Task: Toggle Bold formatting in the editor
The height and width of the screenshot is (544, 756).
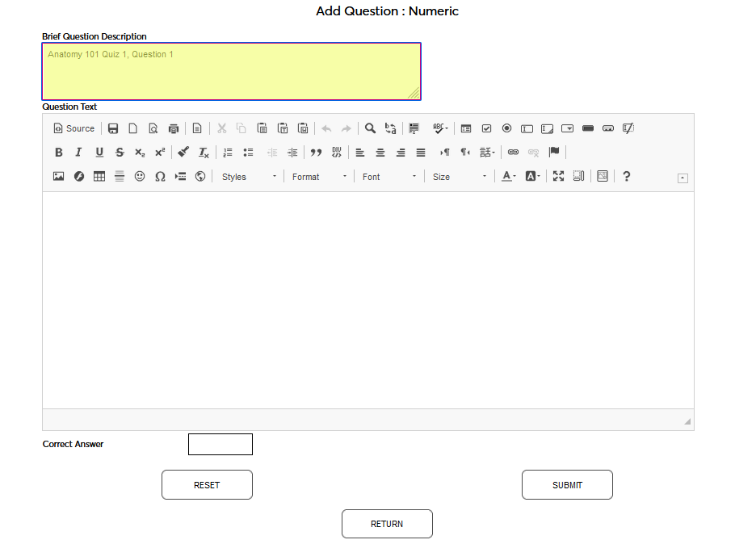Action: click(x=58, y=152)
